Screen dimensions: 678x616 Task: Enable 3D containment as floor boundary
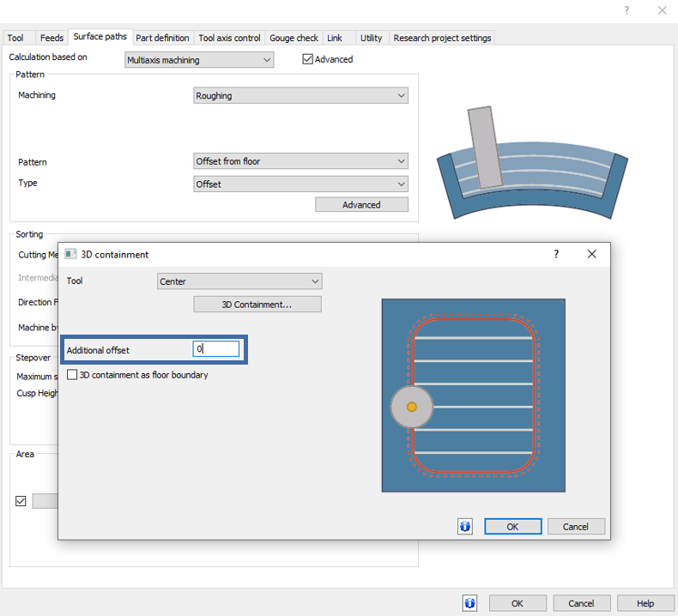click(72, 374)
